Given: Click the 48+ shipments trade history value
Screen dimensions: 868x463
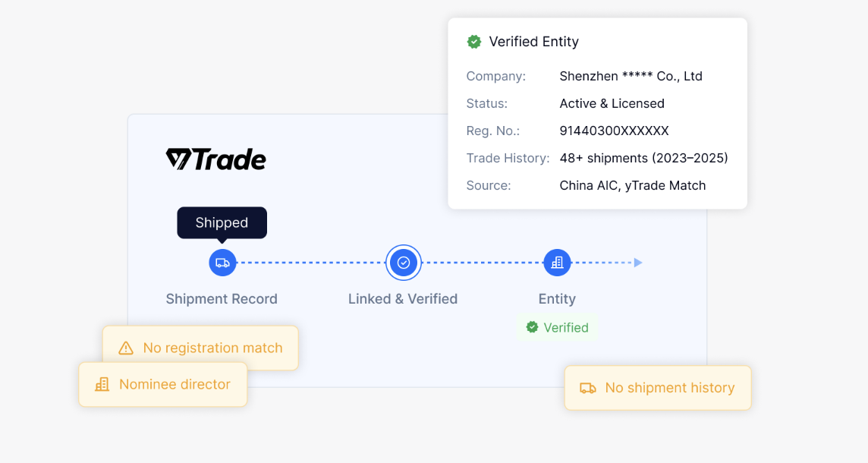Looking at the screenshot, I should tap(643, 158).
